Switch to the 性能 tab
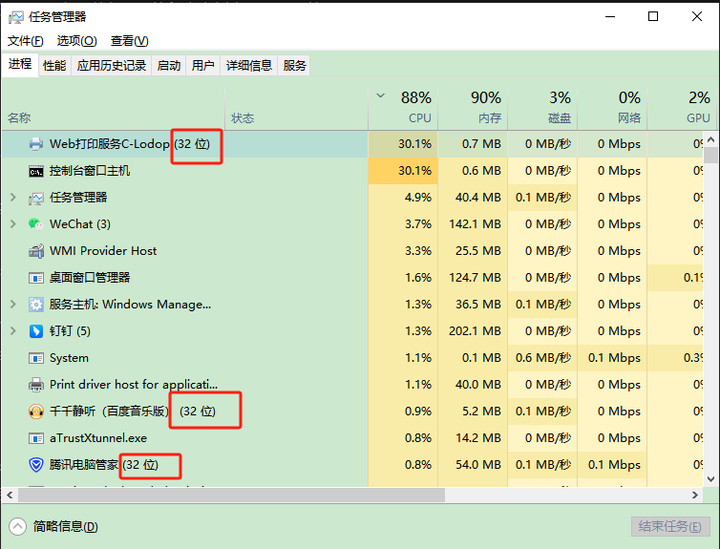This screenshot has height=549, width=720. [x=54, y=66]
